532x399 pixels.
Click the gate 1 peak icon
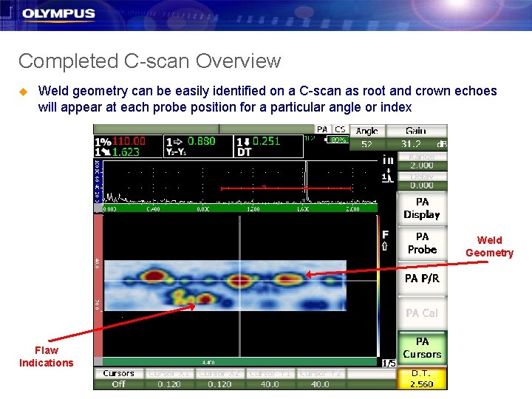[387, 176]
